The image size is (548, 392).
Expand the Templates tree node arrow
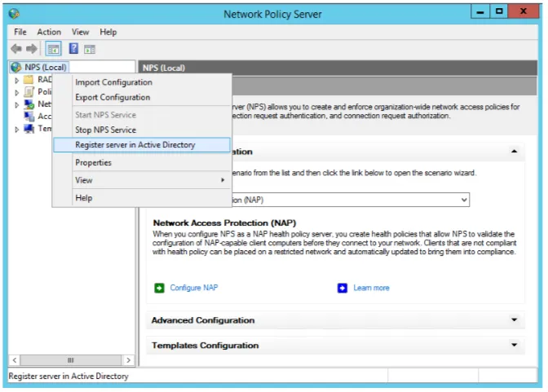click(x=16, y=130)
